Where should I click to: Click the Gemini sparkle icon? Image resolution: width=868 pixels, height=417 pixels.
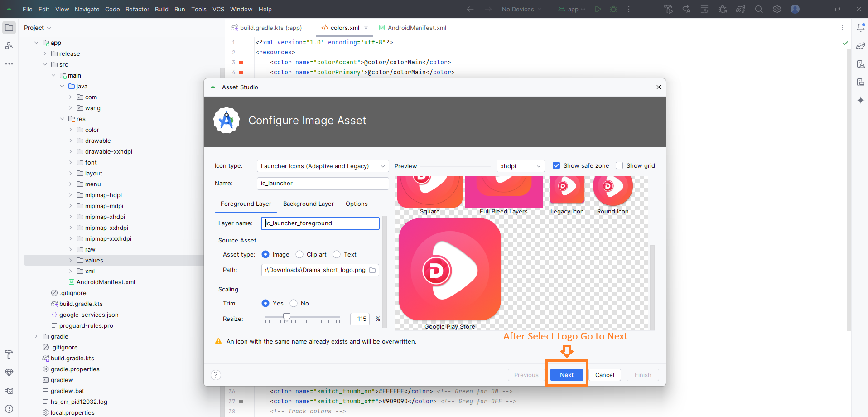click(x=861, y=100)
